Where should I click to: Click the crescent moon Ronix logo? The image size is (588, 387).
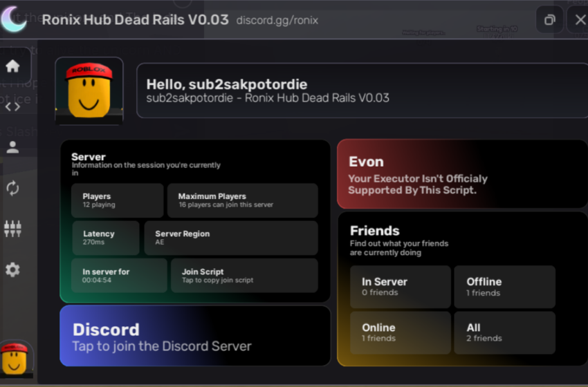pyautogui.click(x=14, y=19)
